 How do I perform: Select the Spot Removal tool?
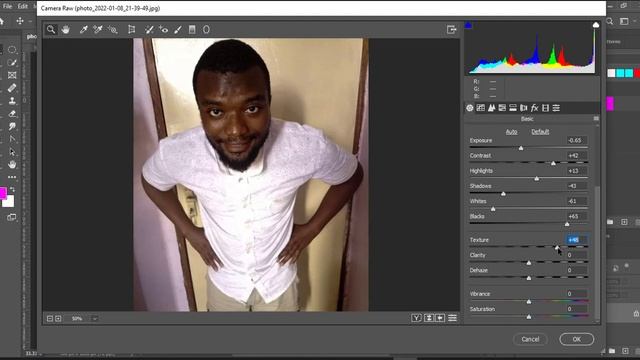coord(149,29)
